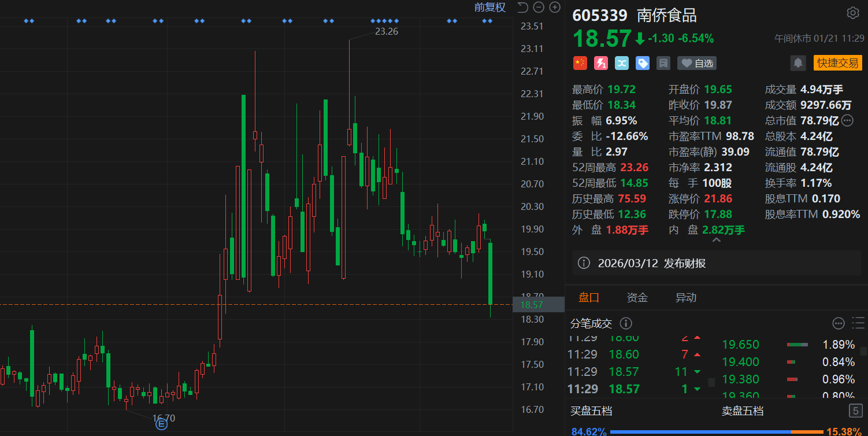Screen dimensions: 868x436
Task: Click the teal shuffle arrows icon
Action: 622,63
